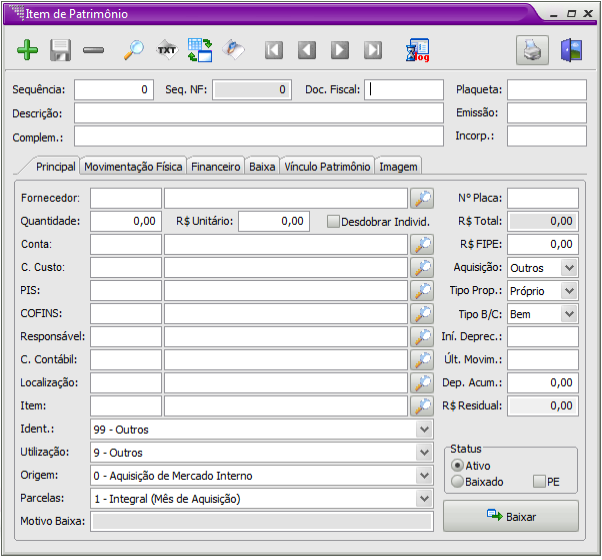602x560 pixels.
Task: Open the log history icon
Action: 418,50
